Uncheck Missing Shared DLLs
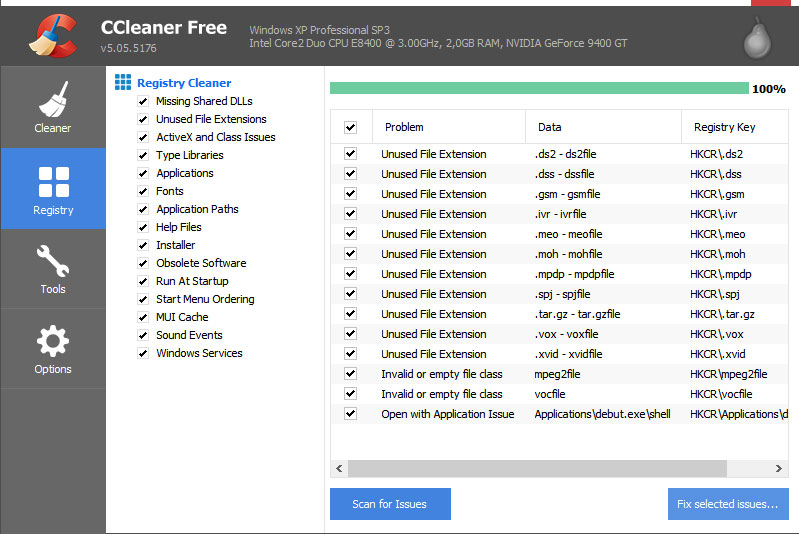This screenshot has height=534, width=799. coord(143,101)
